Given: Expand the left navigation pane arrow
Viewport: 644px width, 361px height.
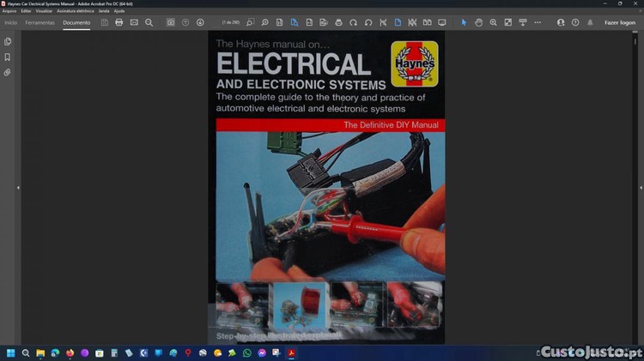Looking at the screenshot, I should coord(18,187).
